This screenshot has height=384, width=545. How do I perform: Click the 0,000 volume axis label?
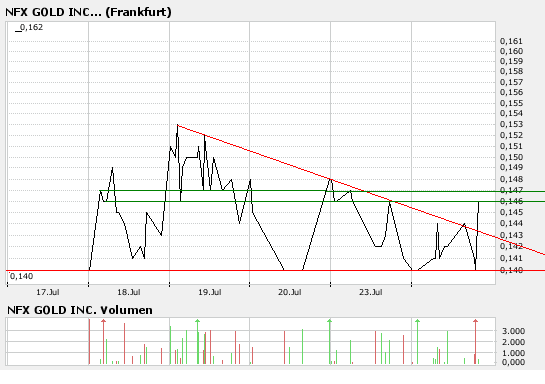pos(513,362)
